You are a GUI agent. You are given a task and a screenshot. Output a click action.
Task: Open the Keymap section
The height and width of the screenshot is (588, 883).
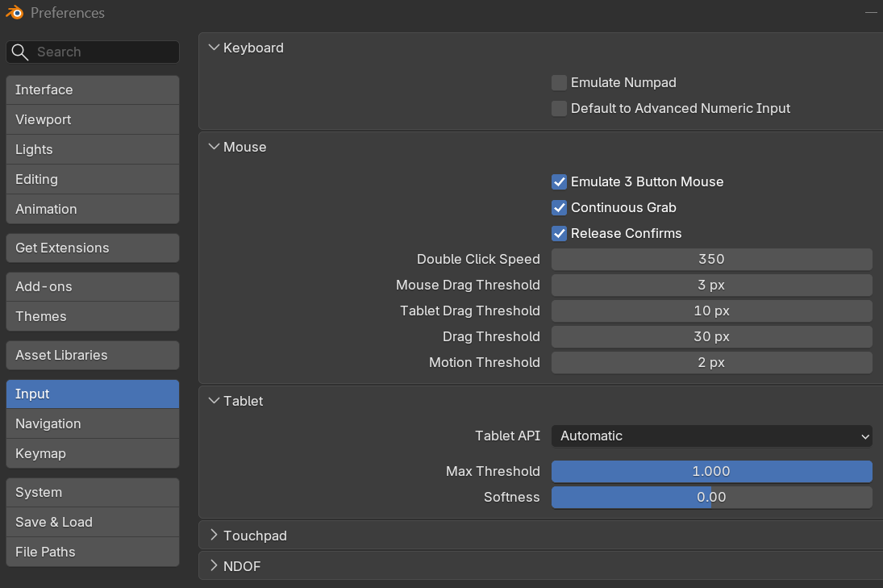tap(93, 453)
